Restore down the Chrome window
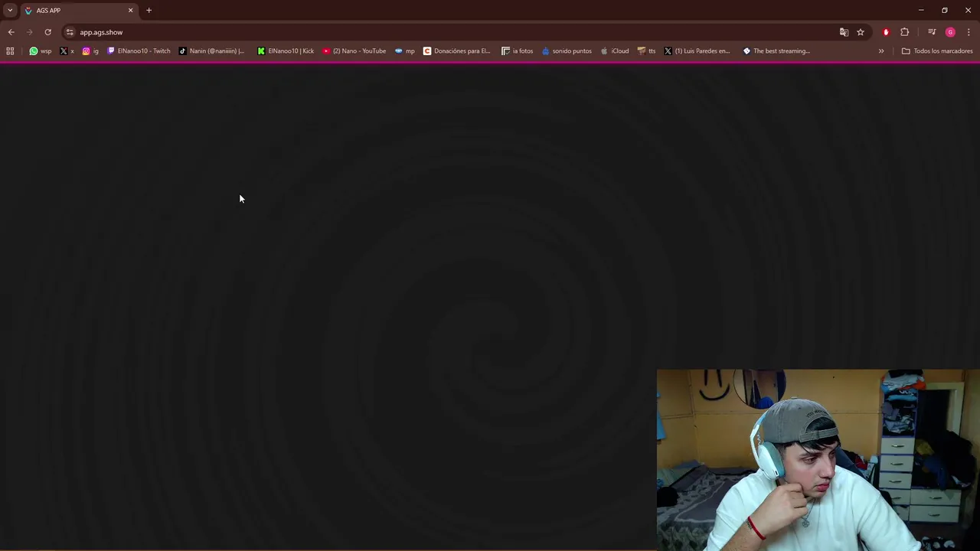 click(x=945, y=10)
